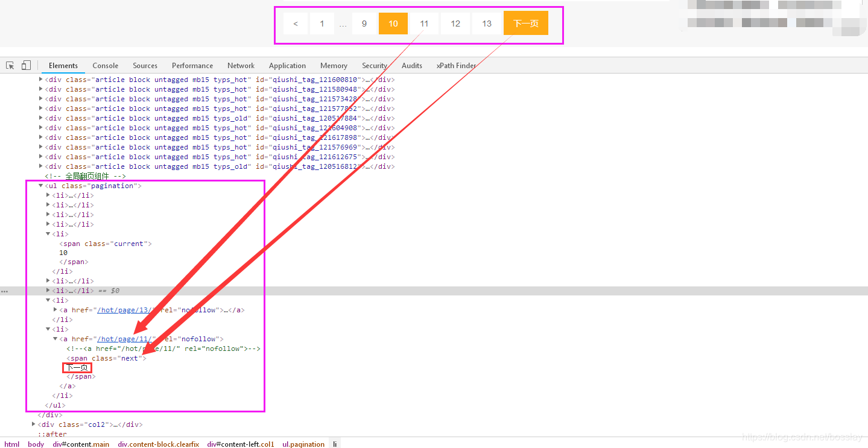
Task: Click div#content.main breadcrumb
Action: click(x=81, y=444)
